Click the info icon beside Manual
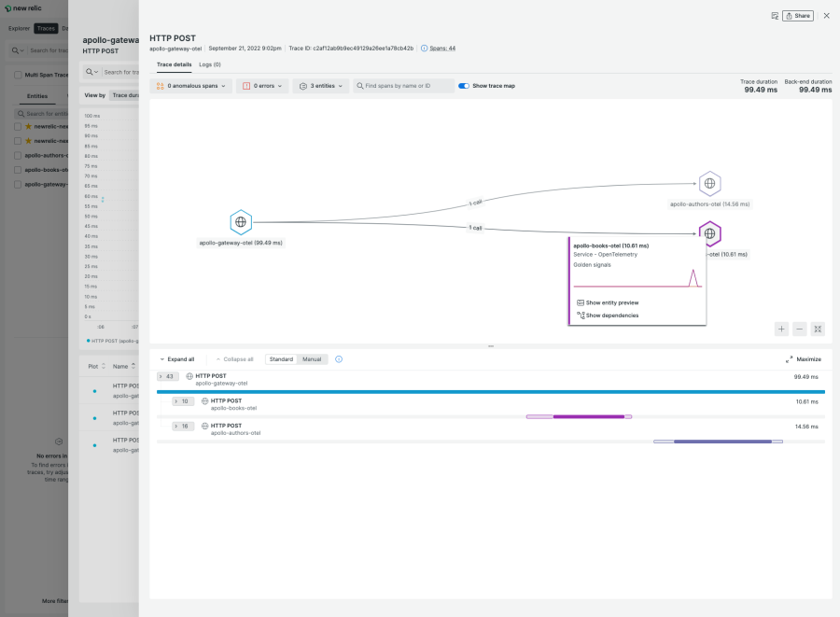The height and width of the screenshot is (617, 840). (339, 359)
